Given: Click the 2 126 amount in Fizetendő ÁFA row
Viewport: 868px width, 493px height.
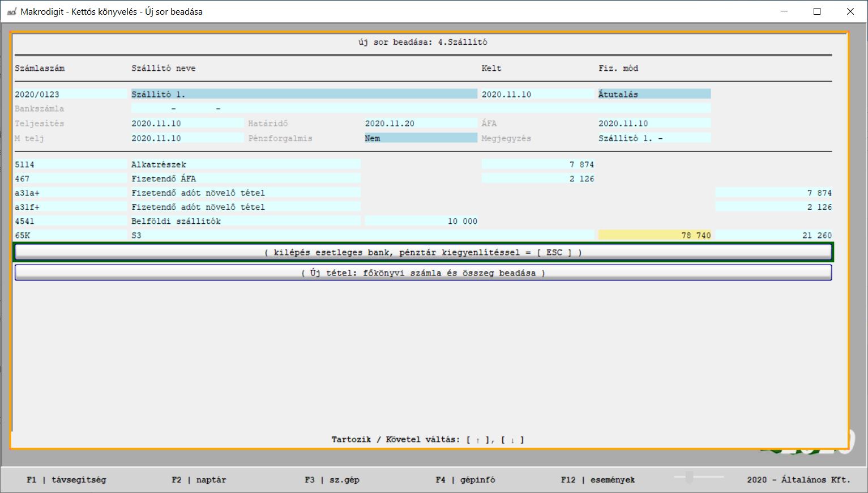Looking at the screenshot, I should tap(538, 178).
